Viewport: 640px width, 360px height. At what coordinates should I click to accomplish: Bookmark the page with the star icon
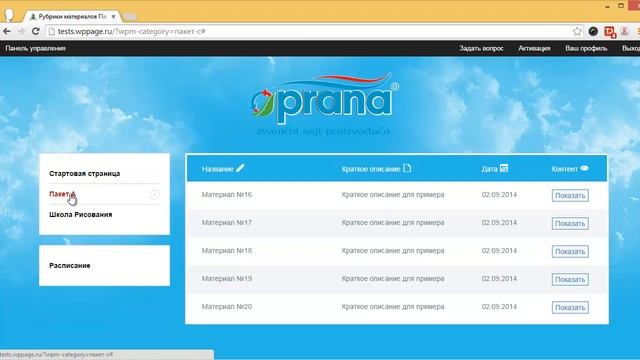577,31
